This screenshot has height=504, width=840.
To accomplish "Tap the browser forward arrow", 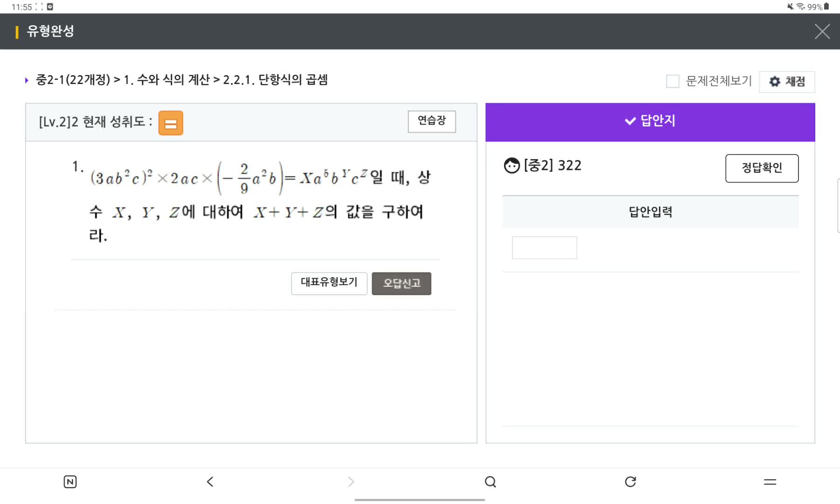I will (x=351, y=482).
